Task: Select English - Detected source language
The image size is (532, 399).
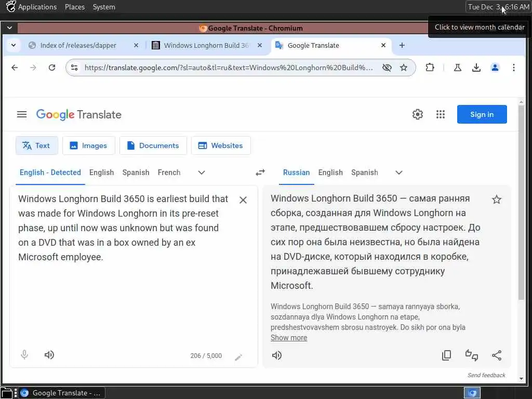Action: point(50,172)
